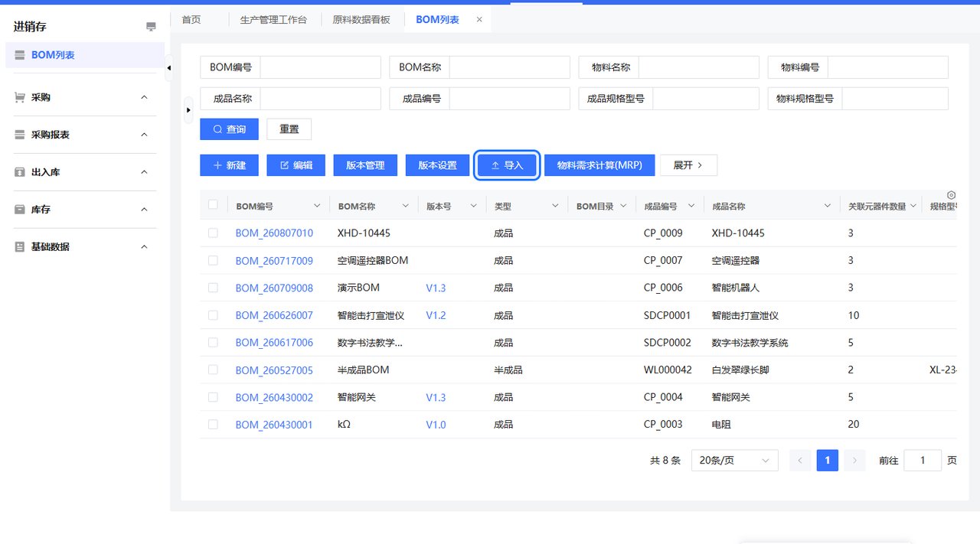
Task: Click the right arrow handle beside search form
Action: 188,110
